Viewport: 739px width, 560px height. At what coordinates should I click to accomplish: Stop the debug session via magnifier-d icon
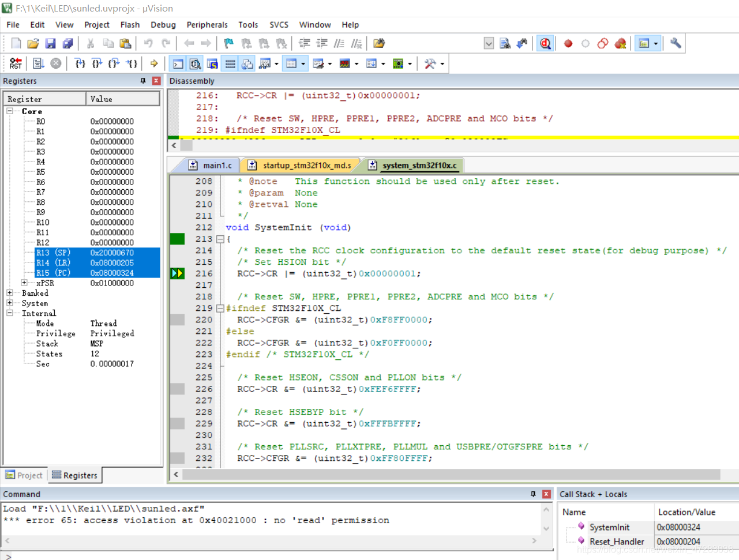click(545, 43)
